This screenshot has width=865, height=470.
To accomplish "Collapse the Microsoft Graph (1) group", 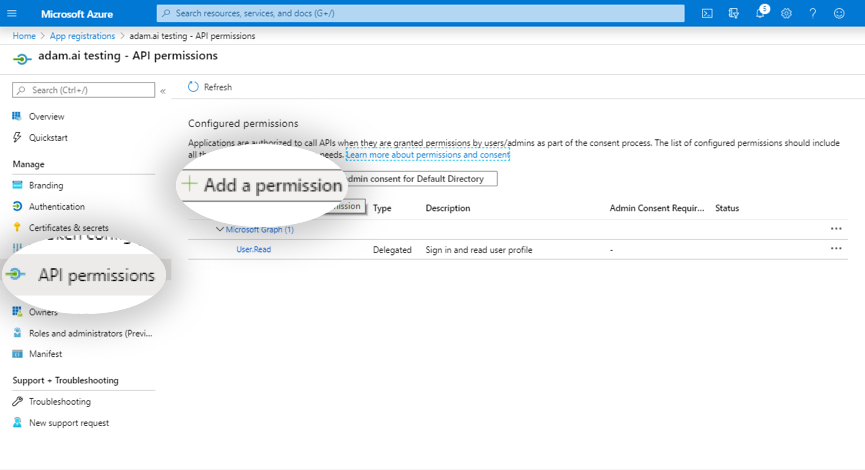I will point(220,229).
